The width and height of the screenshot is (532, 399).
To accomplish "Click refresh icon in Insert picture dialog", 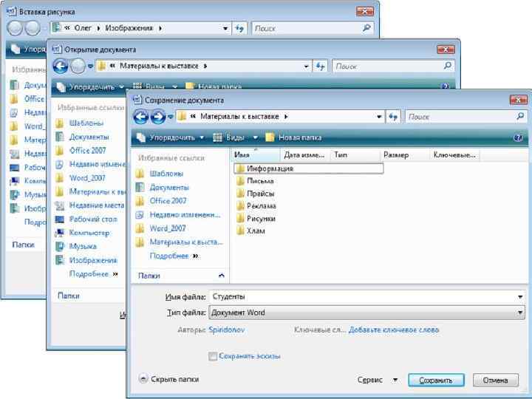I will coord(239,29).
